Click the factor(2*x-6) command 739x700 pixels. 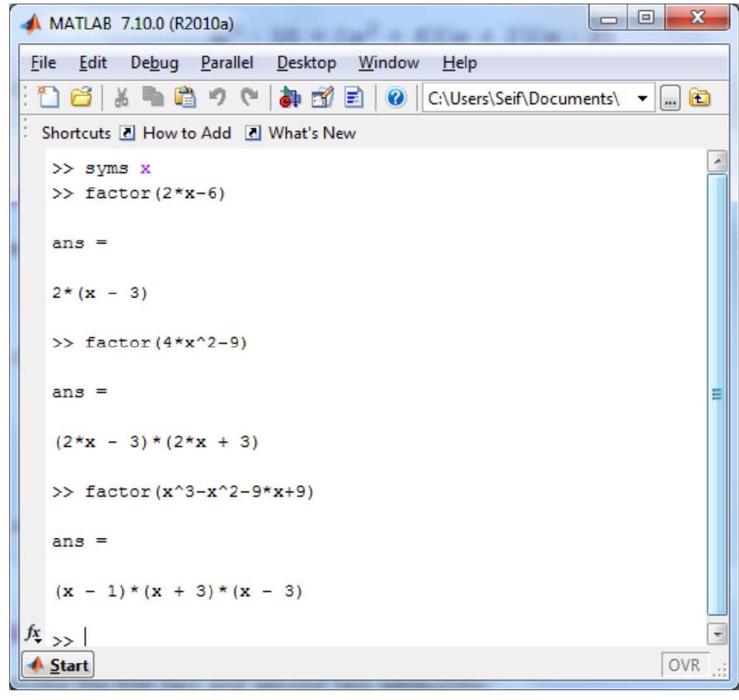[x=139, y=193]
